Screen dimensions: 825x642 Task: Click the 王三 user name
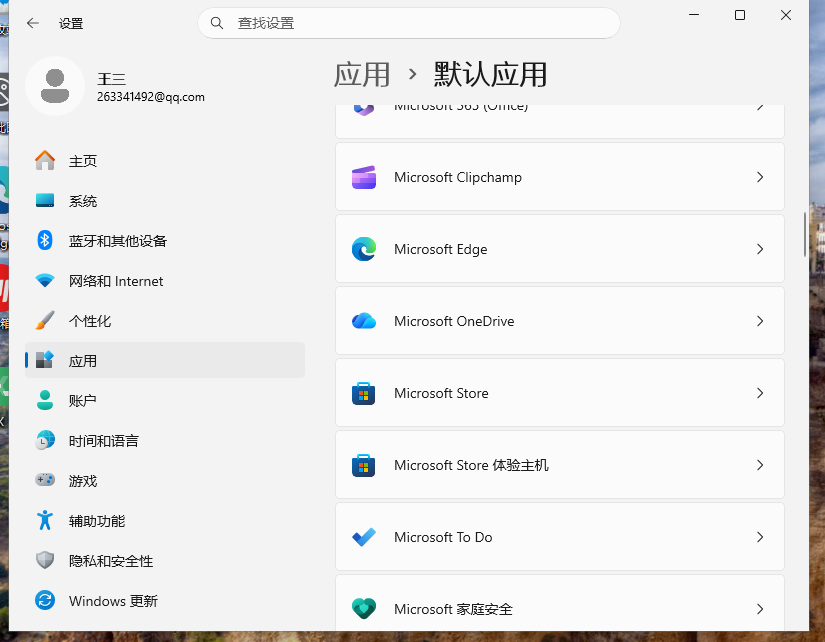112,79
